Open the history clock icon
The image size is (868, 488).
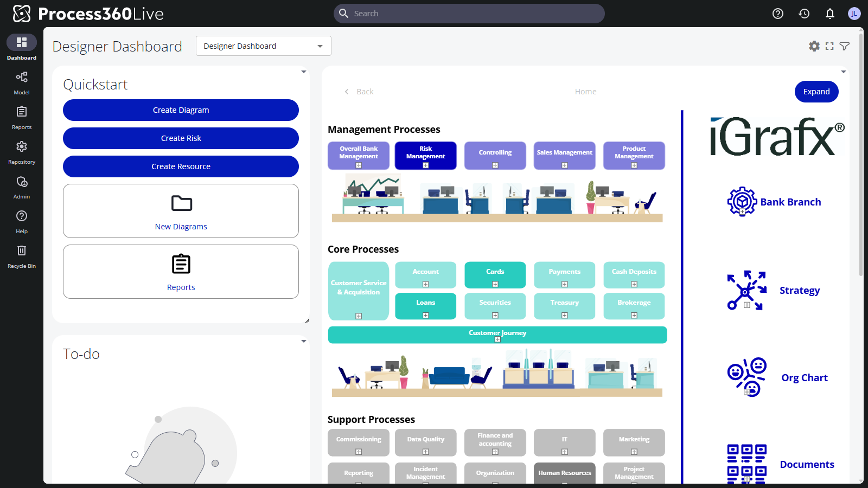pyautogui.click(x=804, y=14)
